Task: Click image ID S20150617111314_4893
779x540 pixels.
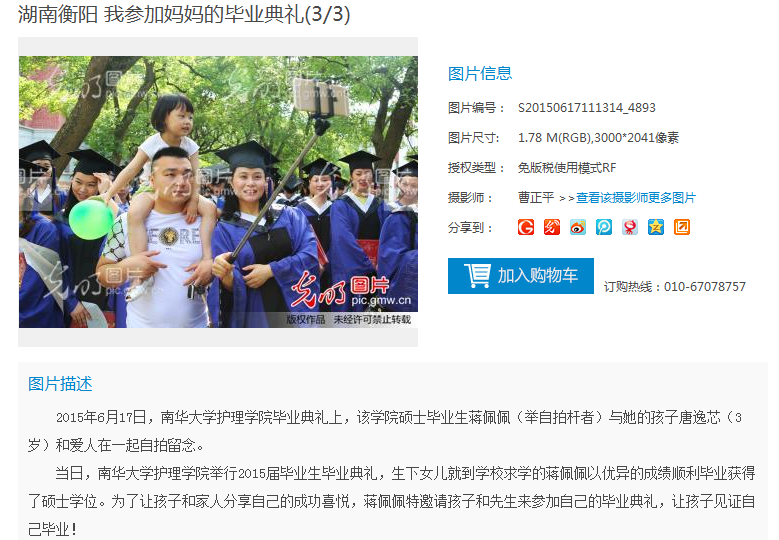Action: coord(587,108)
